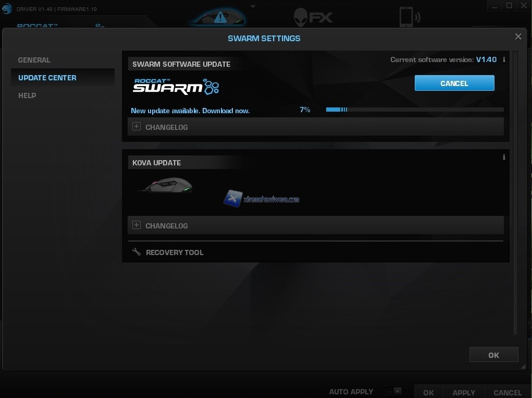The height and width of the screenshot is (398, 532).
Task: Close the Swarm Settings dialog
Action: (518, 37)
